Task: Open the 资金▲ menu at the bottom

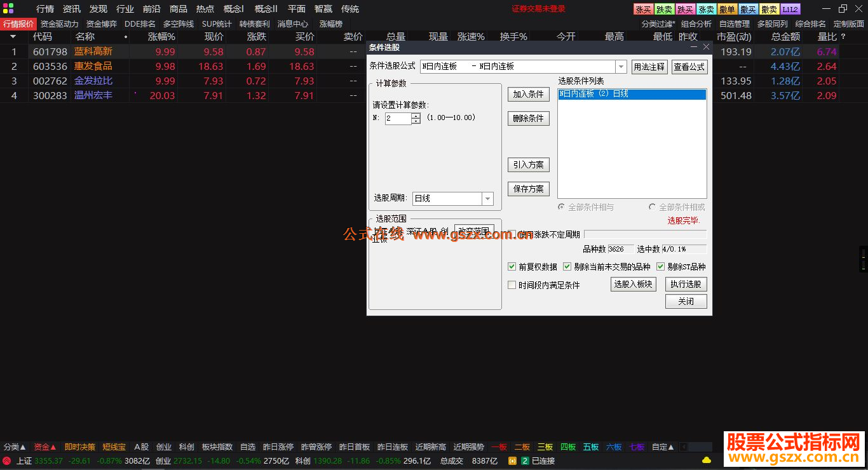Action: click(x=45, y=447)
